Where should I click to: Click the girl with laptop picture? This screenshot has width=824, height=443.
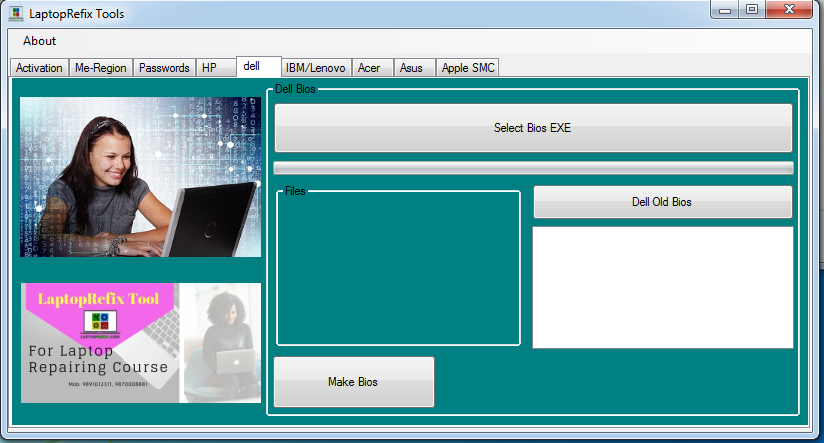click(140, 177)
